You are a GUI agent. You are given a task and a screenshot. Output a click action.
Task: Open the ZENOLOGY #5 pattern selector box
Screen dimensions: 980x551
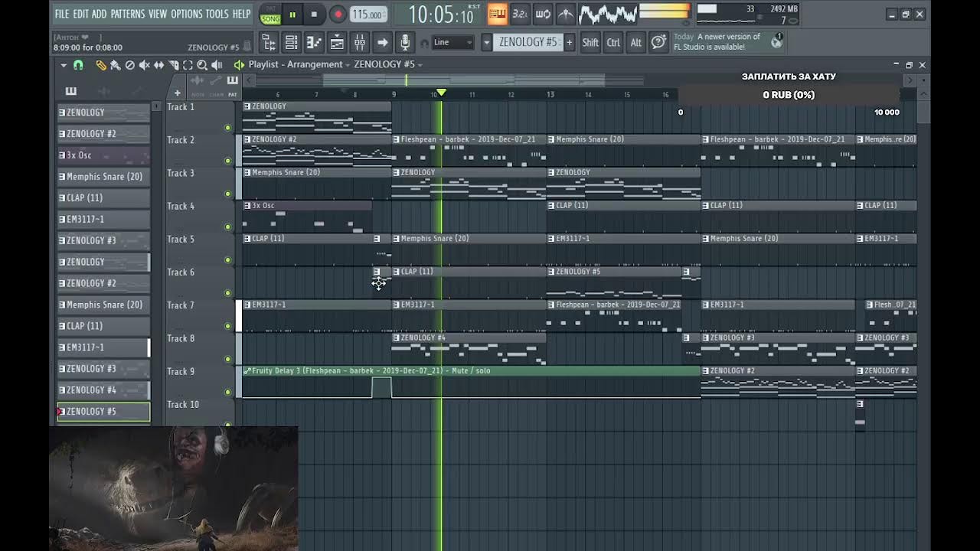coord(528,42)
